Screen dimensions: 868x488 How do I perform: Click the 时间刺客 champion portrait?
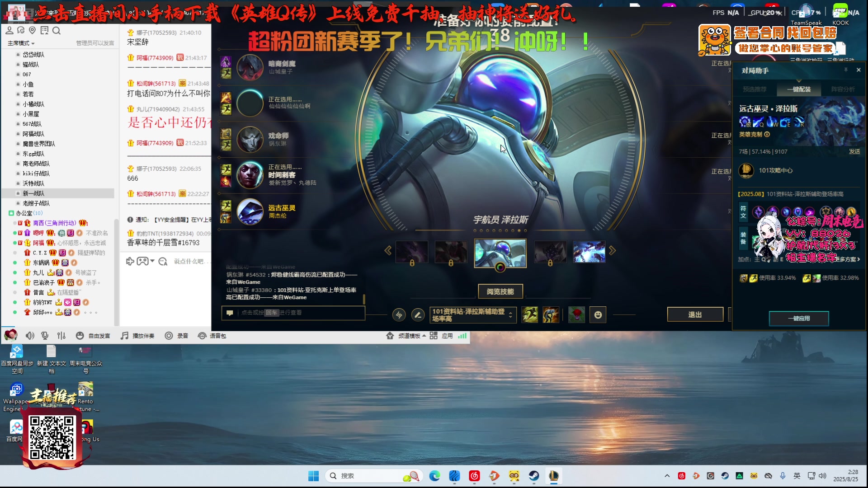[x=250, y=175]
